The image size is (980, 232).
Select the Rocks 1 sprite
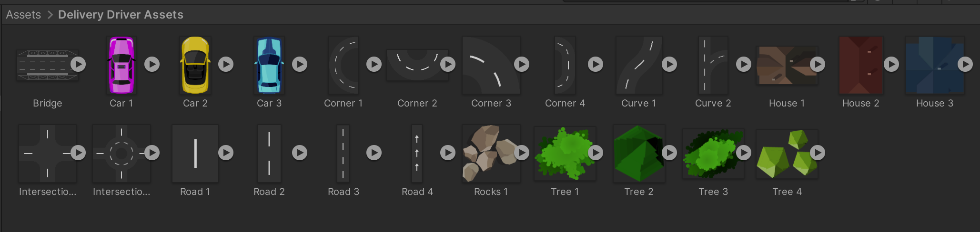coord(491,154)
